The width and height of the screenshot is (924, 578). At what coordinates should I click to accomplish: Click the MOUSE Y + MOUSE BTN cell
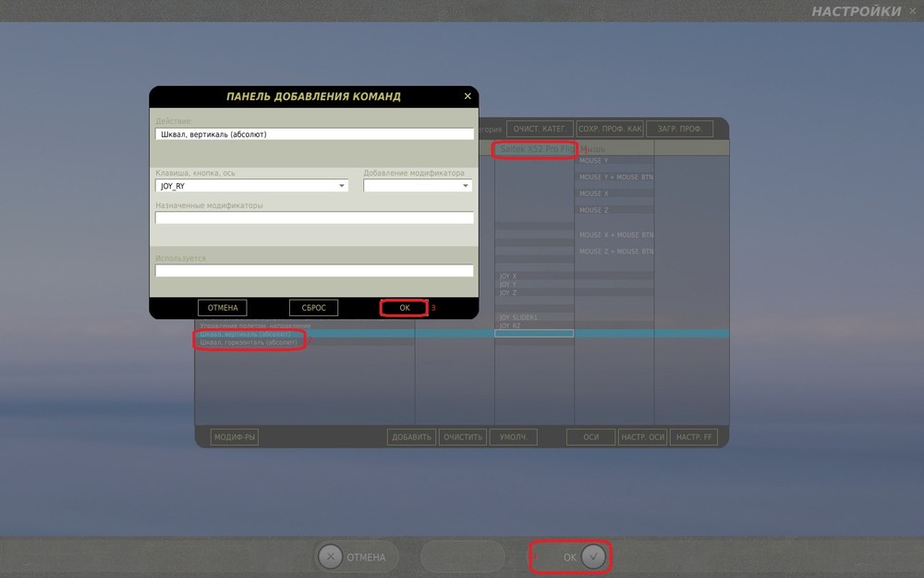(614, 177)
